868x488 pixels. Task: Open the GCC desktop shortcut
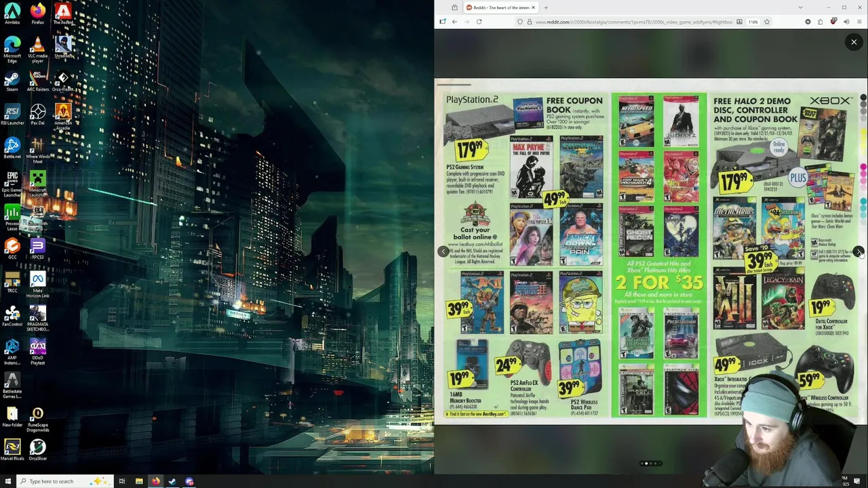coord(12,249)
